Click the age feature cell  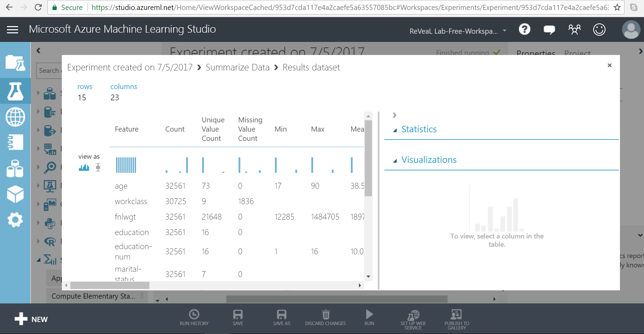[121, 186]
